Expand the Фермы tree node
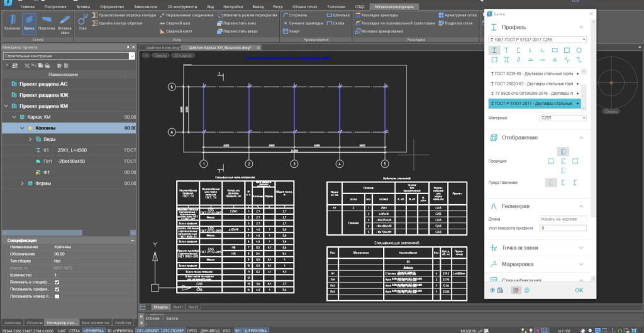Viewport: 644px width, 333px height. click(x=22, y=183)
